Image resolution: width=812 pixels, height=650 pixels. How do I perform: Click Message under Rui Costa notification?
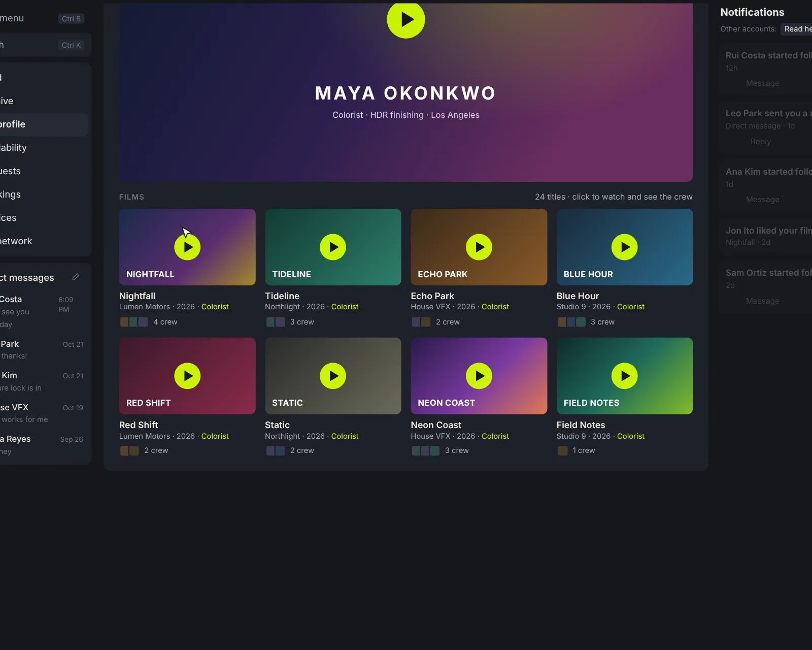tap(762, 83)
